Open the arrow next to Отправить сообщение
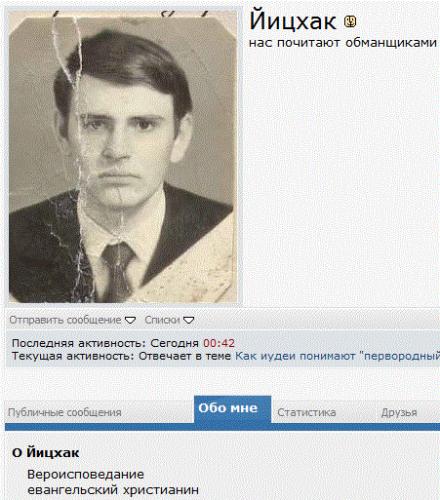The width and height of the screenshot is (440, 500). 130,320
